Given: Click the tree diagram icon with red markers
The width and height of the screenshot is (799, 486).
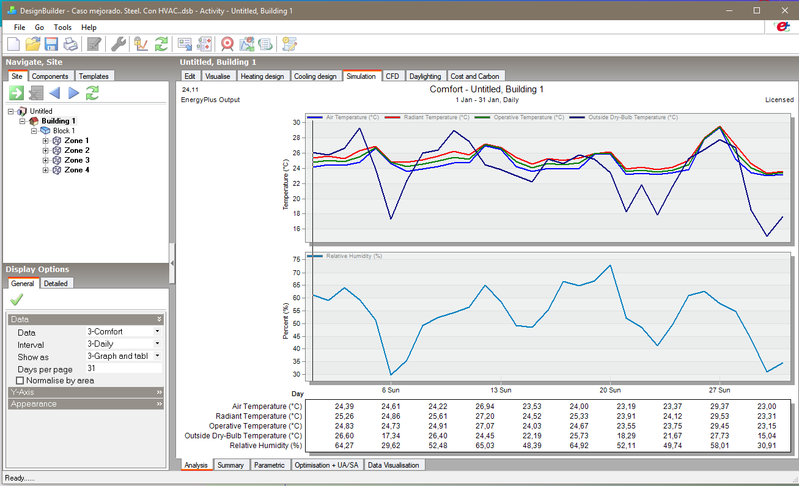Looking at the screenshot, I should click(x=204, y=44).
